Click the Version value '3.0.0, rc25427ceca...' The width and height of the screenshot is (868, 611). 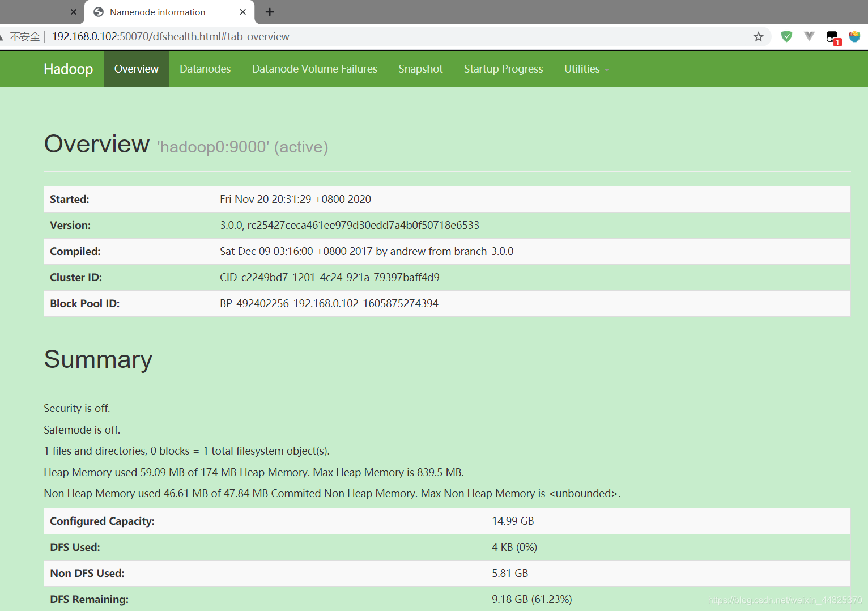(350, 226)
